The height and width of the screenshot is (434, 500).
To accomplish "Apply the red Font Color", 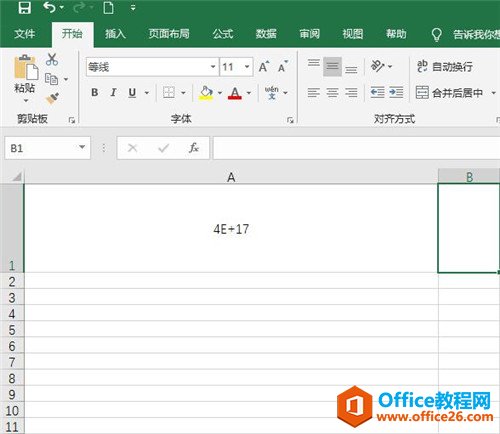I will (235, 93).
